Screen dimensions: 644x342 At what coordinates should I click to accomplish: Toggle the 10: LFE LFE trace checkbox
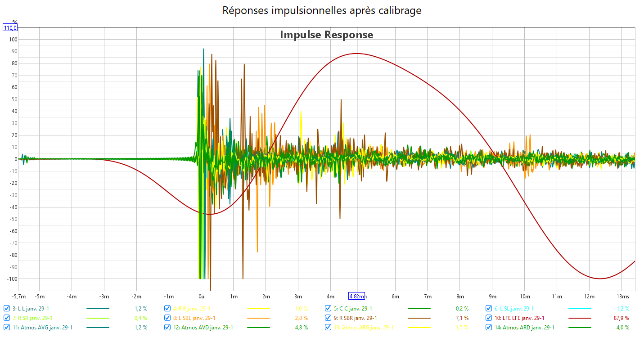point(489,318)
